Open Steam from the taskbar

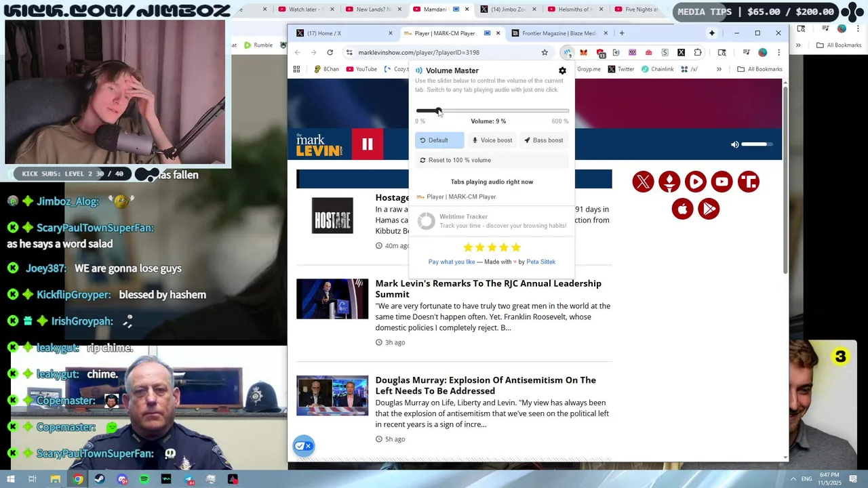click(100, 479)
